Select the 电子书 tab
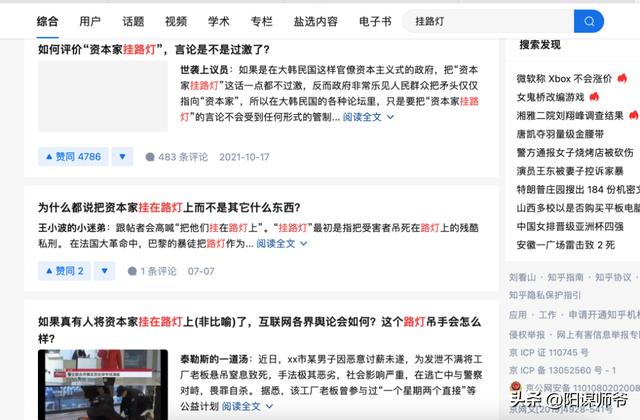The width and height of the screenshot is (640, 420). [375, 21]
